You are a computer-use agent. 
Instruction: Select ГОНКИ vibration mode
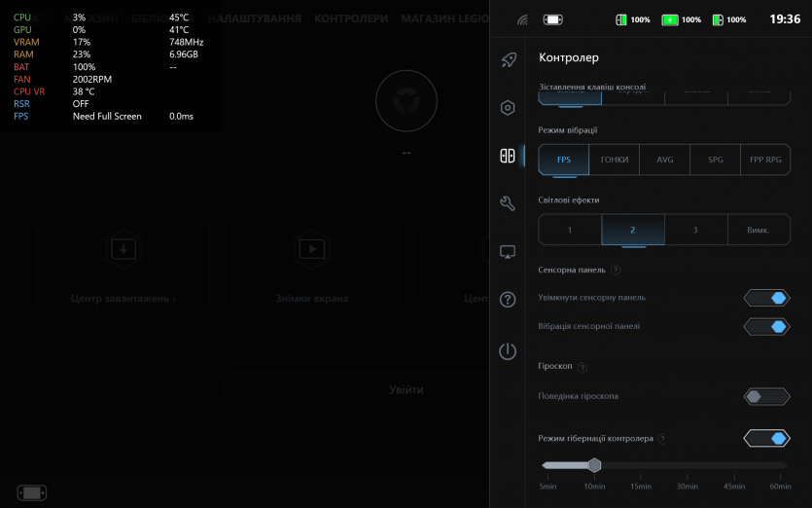click(x=615, y=160)
